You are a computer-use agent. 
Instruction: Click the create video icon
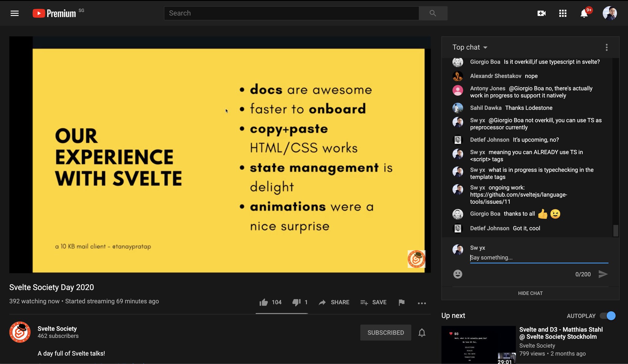tap(542, 13)
